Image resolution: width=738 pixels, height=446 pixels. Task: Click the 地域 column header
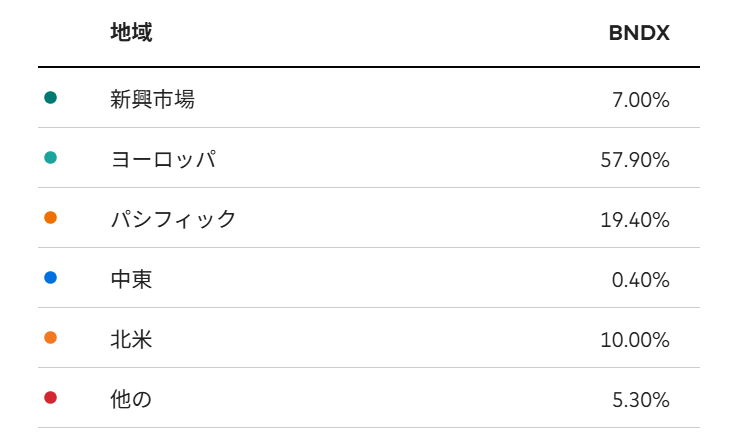[x=131, y=33]
